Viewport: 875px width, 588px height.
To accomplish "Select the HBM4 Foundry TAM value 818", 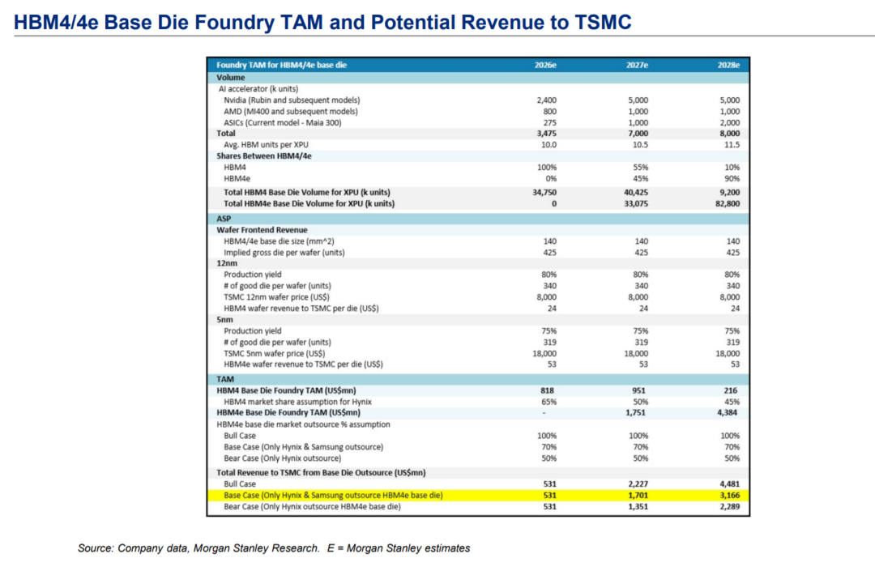I will coord(547,390).
